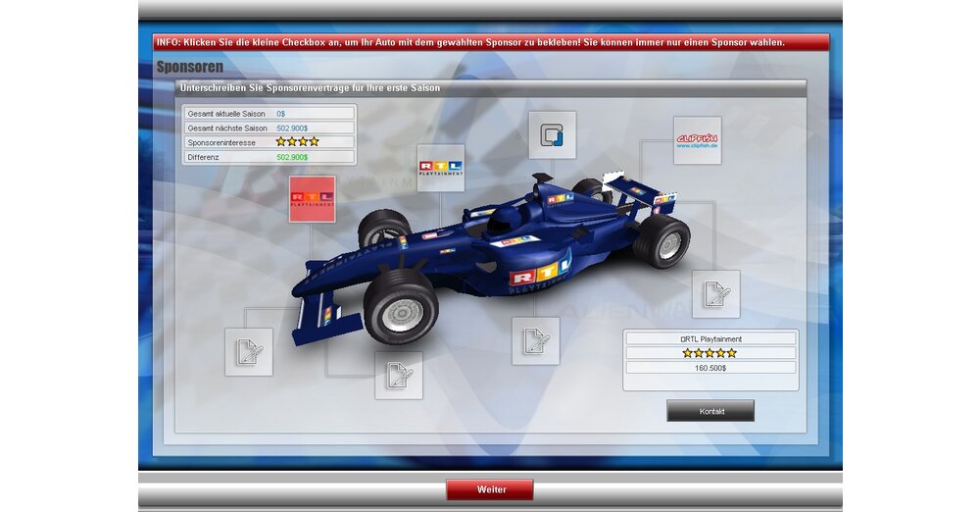Viewport: 980px width, 512px height.
Task: Select the Clipfish sponsor tile
Action: click(x=697, y=141)
